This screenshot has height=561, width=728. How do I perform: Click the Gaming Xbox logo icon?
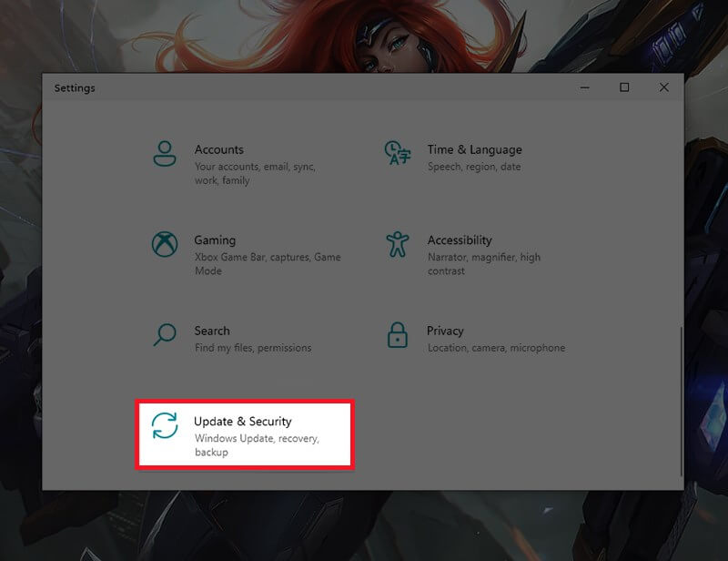tap(165, 244)
